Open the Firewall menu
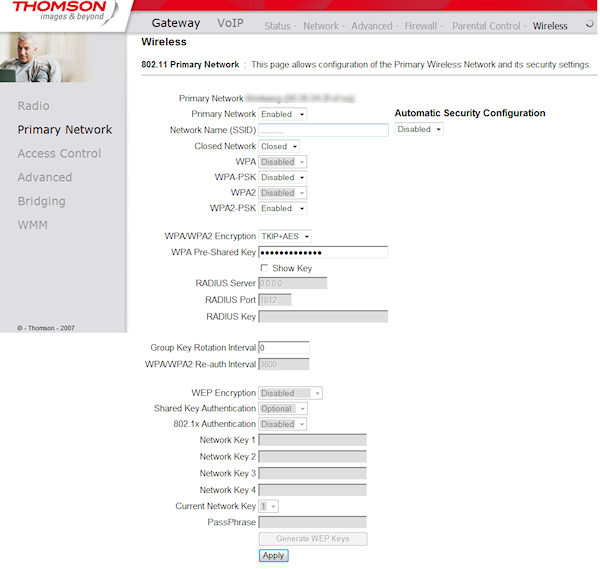Image resolution: width=600 pixels, height=569 pixels. coord(421,26)
